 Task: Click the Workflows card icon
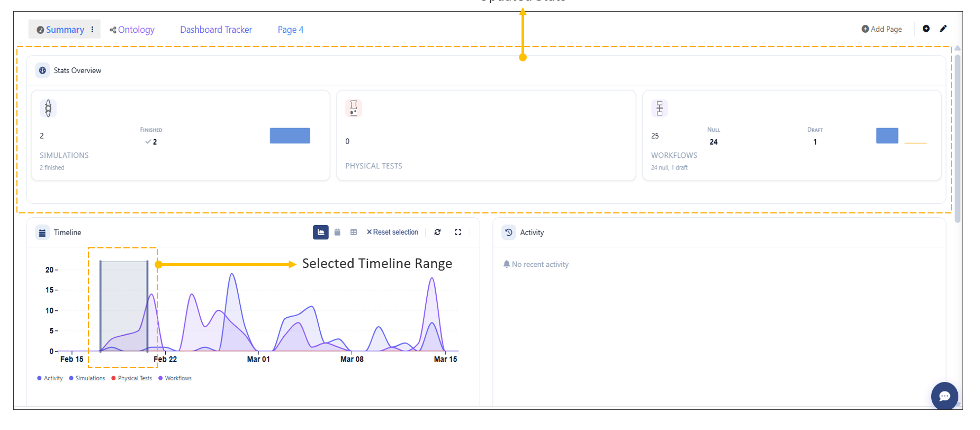pos(659,108)
